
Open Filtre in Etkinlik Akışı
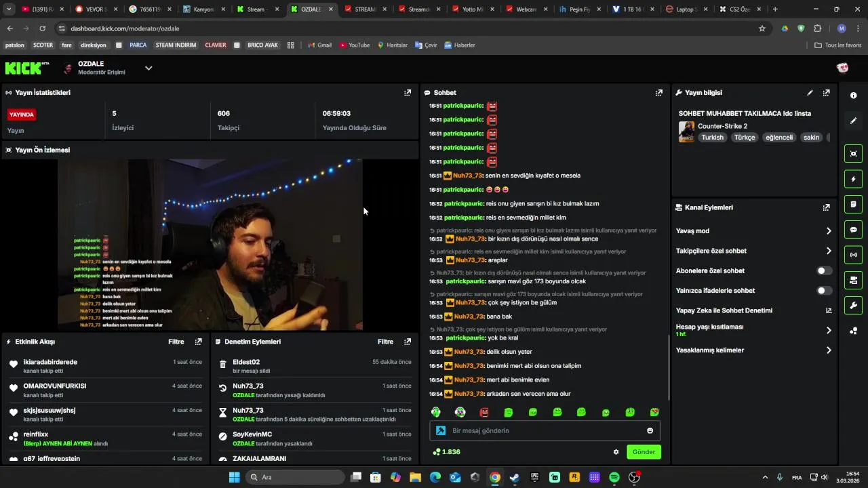(x=176, y=342)
